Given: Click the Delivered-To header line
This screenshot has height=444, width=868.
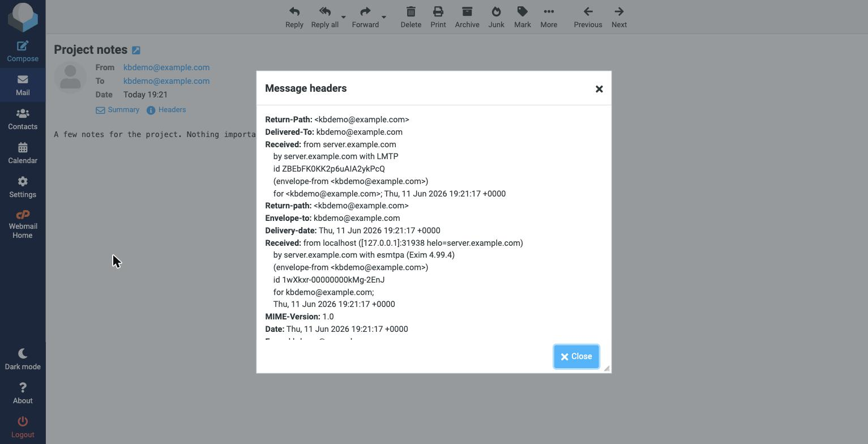Looking at the screenshot, I should click(333, 132).
